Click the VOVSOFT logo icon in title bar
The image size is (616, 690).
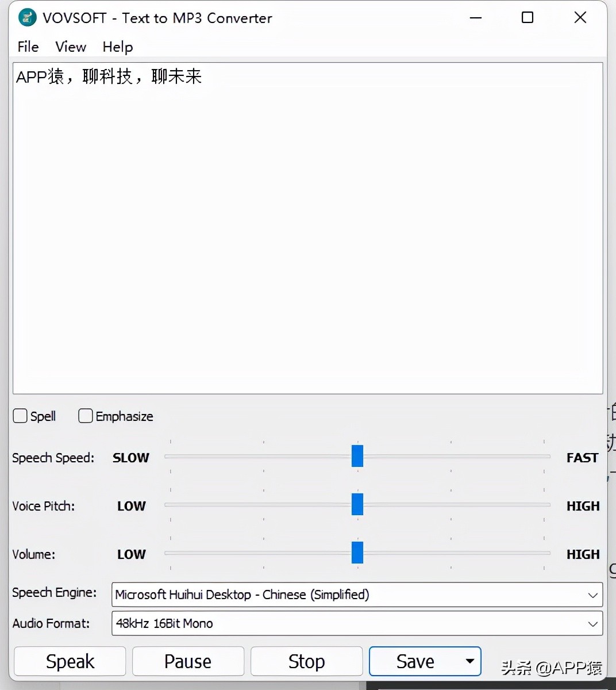pos(26,17)
